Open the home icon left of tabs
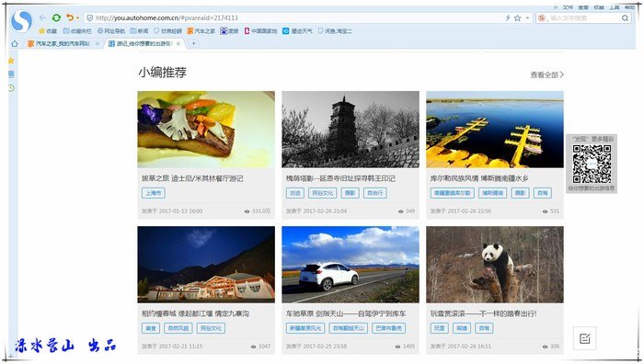The image size is (644, 364). pos(15,43)
